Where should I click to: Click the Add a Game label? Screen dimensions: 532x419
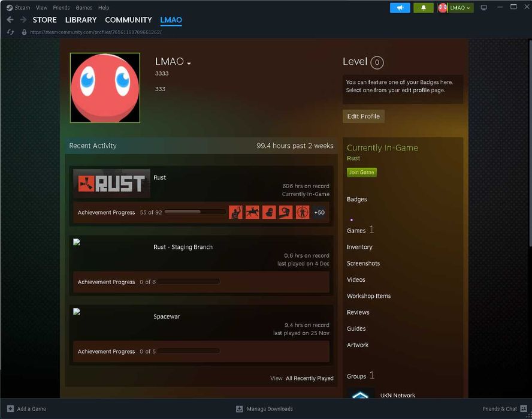[32, 409]
